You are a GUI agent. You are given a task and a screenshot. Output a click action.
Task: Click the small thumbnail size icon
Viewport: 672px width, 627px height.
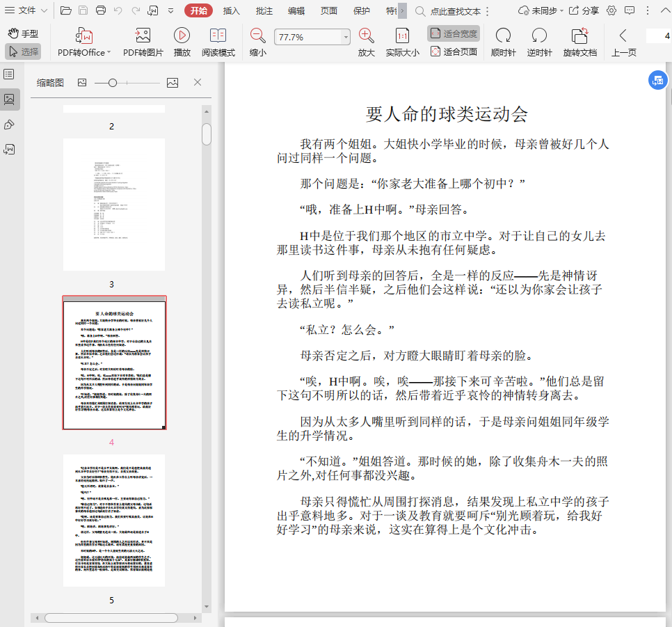pos(82,82)
